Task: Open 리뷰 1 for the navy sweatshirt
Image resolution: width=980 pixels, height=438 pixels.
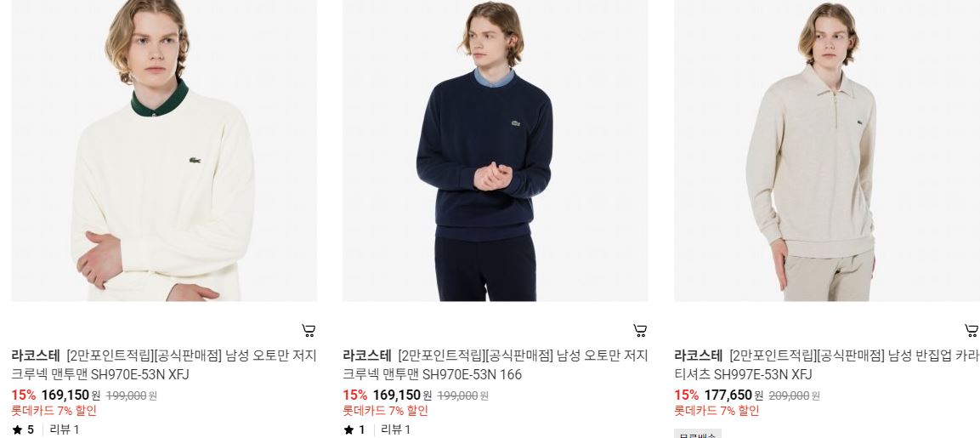Action: (395, 429)
